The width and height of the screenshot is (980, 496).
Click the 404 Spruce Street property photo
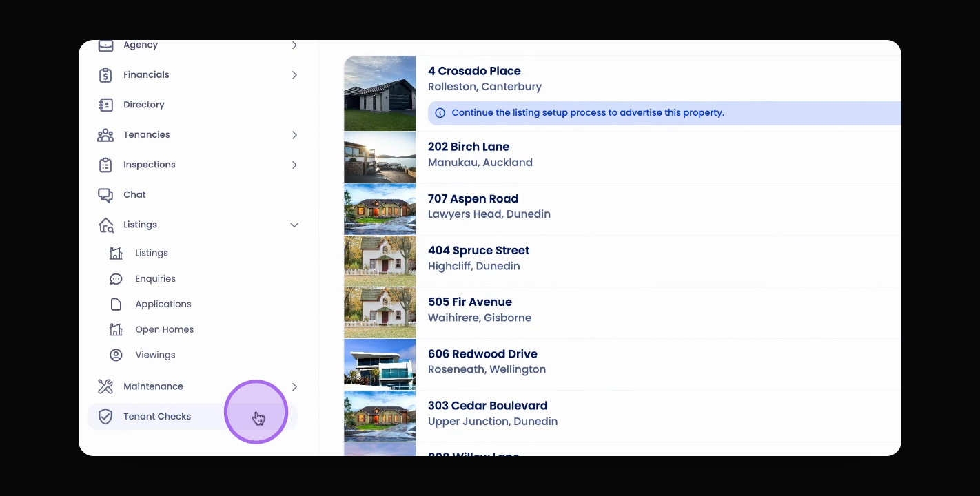pyautogui.click(x=380, y=261)
